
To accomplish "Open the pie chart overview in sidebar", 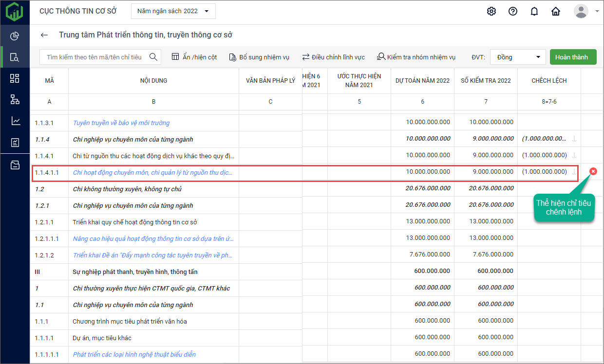I will coord(15,36).
